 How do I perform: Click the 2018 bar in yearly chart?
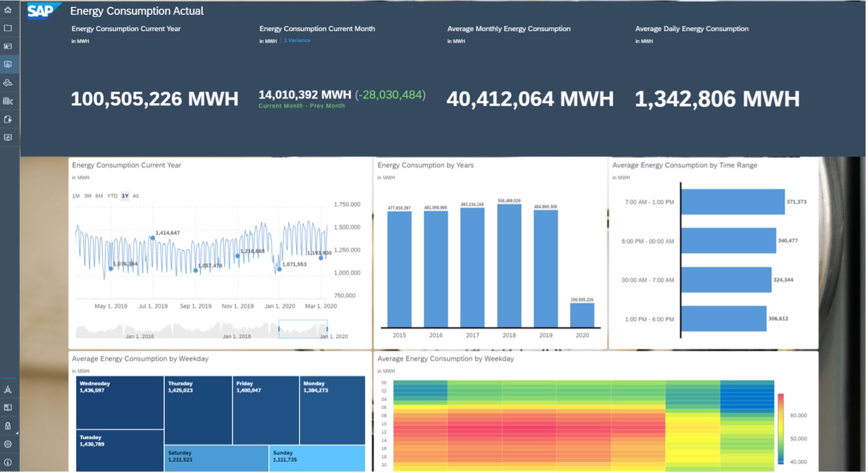tap(509, 266)
